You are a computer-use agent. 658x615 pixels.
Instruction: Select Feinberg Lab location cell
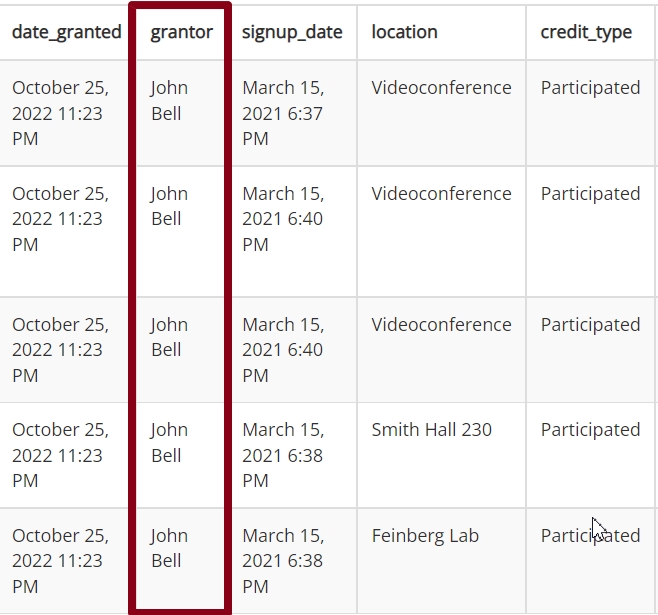pos(425,536)
